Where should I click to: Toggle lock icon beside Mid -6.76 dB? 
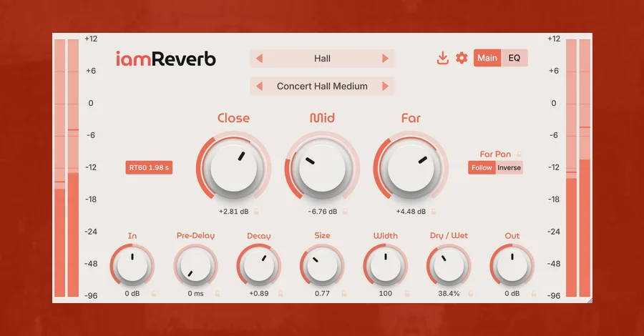[345, 212]
